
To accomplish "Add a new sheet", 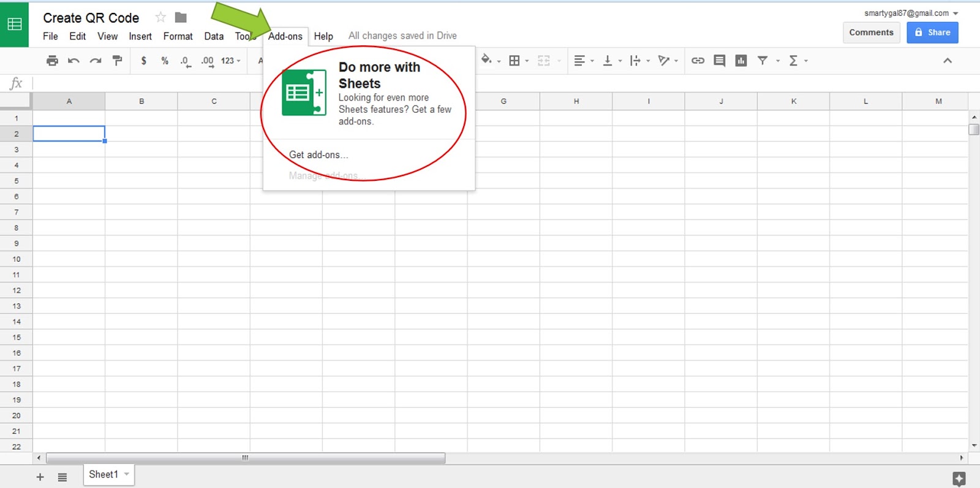I will [x=40, y=477].
